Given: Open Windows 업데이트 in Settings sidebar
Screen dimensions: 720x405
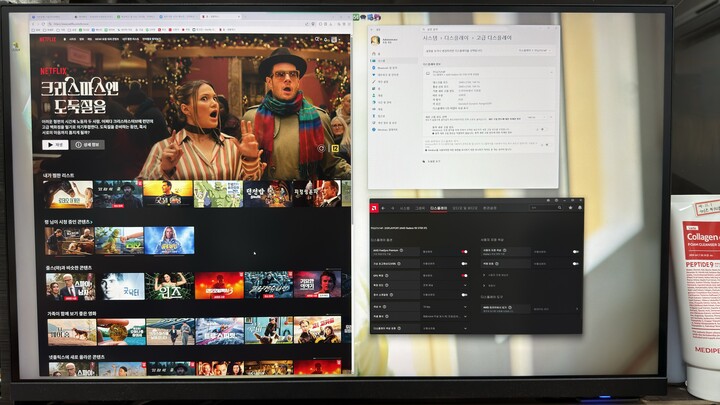Looking at the screenshot, I should 386,130.
